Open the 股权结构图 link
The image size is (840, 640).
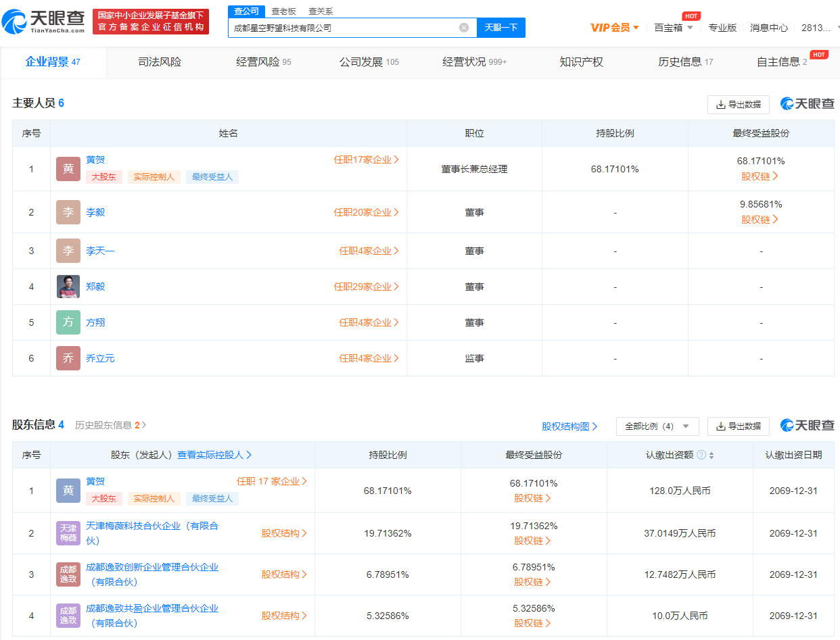[x=569, y=426]
